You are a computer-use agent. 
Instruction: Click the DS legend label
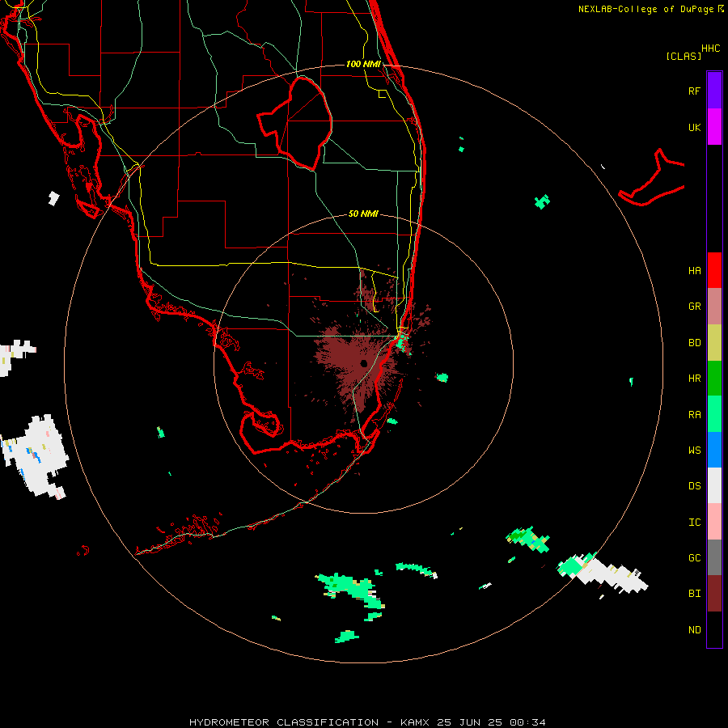(x=694, y=486)
